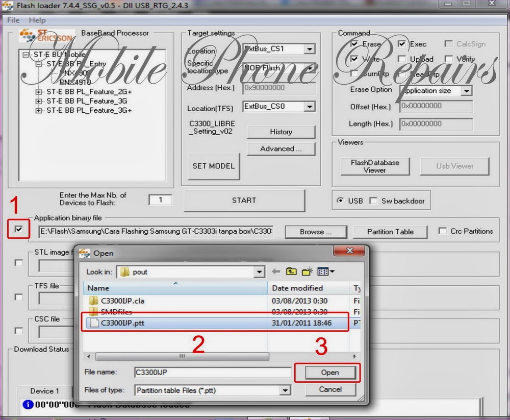This screenshot has height=420, width=510.
Task: Open the Look in folder dropdown
Action: pos(259,272)
